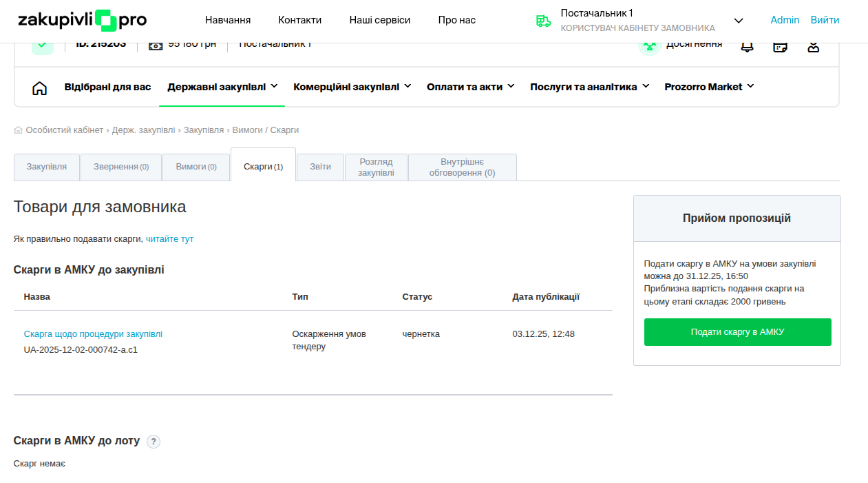Expand the Оплати та акти menu
868x483 pixels.
470,87
